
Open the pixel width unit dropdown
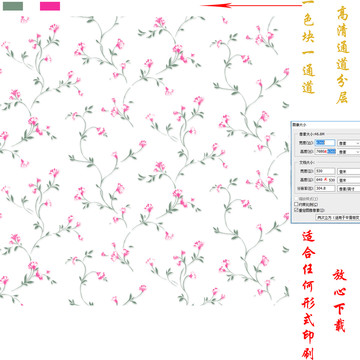[349, 143]
